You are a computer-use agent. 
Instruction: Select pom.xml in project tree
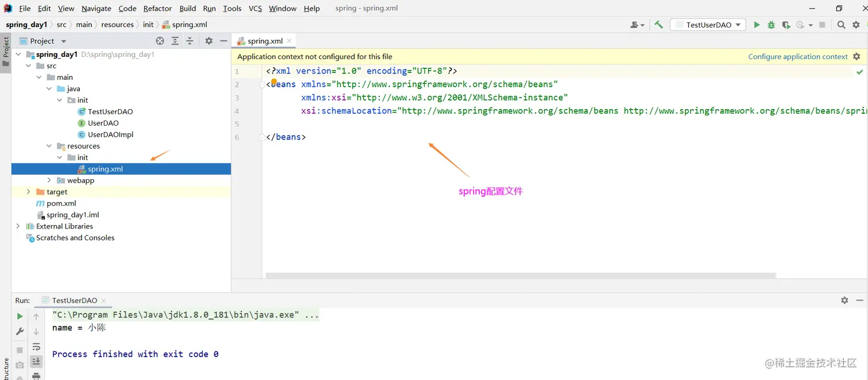click(x=61, y=203)
